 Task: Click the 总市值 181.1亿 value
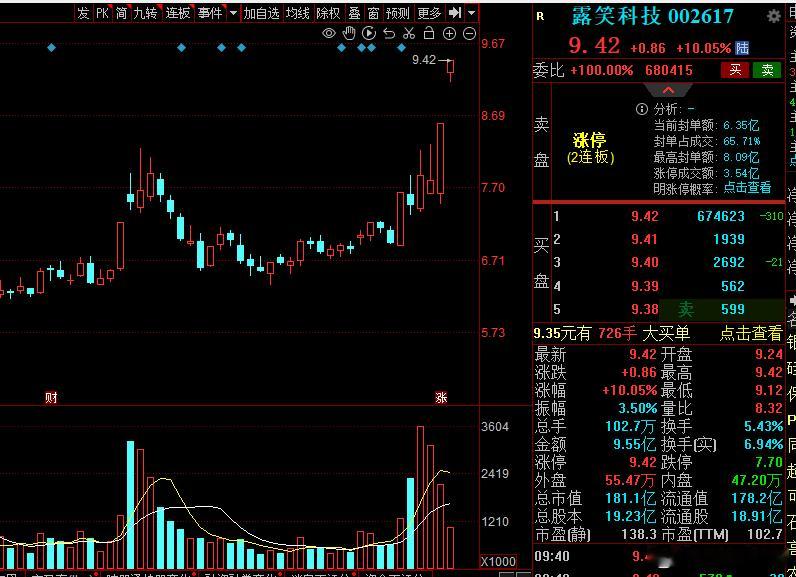coord(631,498)
